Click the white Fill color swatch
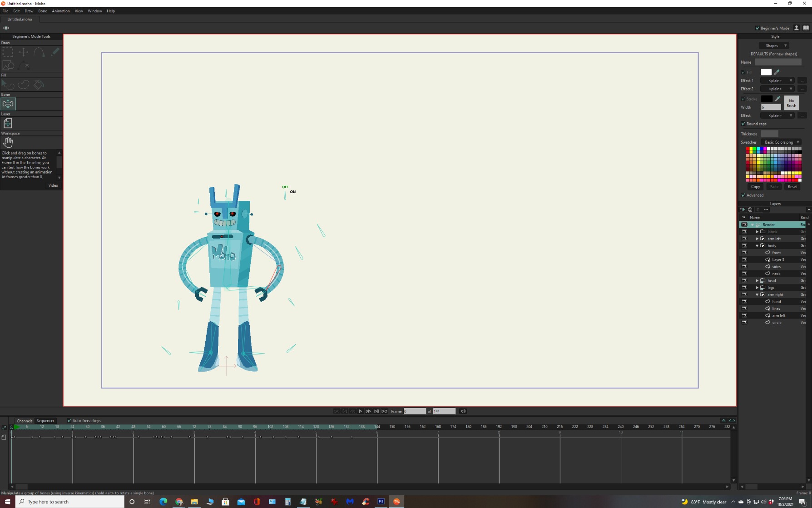Screen dimensions: 812x508 (x=766, y=72)
